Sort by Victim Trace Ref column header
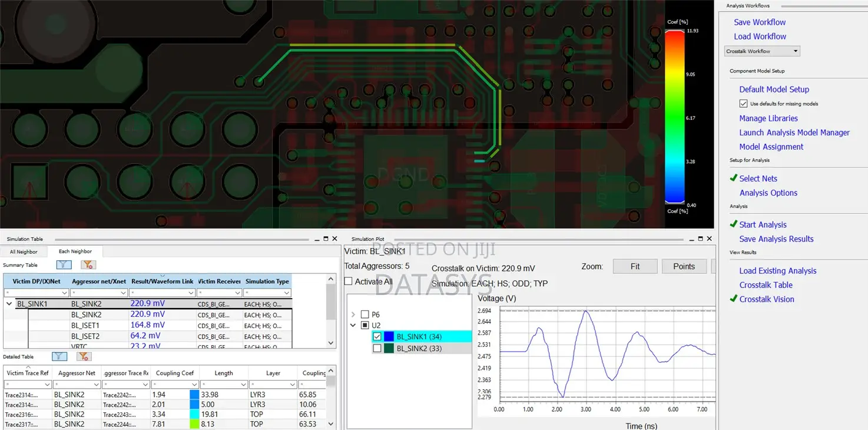 [27, 373]
